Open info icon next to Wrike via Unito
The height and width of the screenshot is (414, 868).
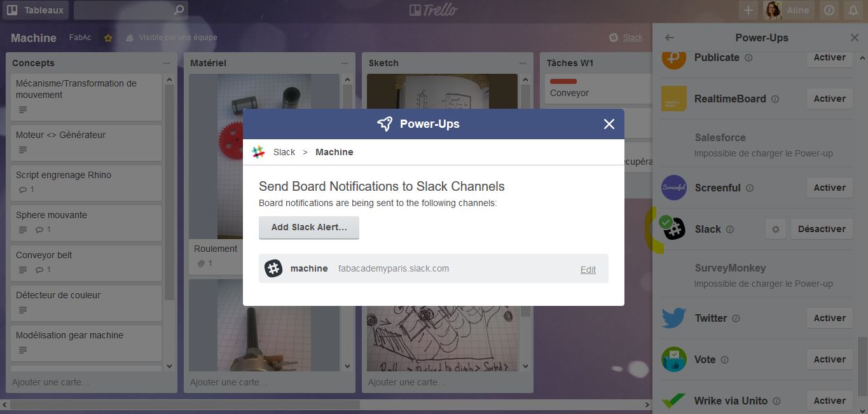click(x=776, y=401)
